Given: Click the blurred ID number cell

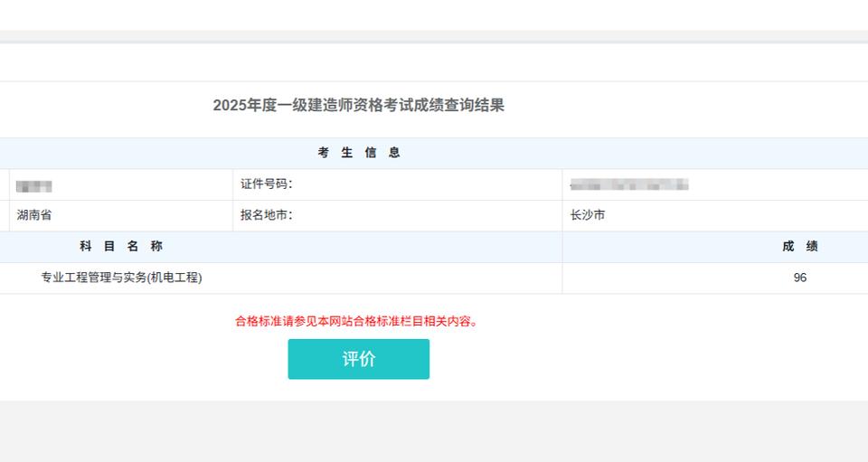Looking at the screenshot, I should point(629,184).
